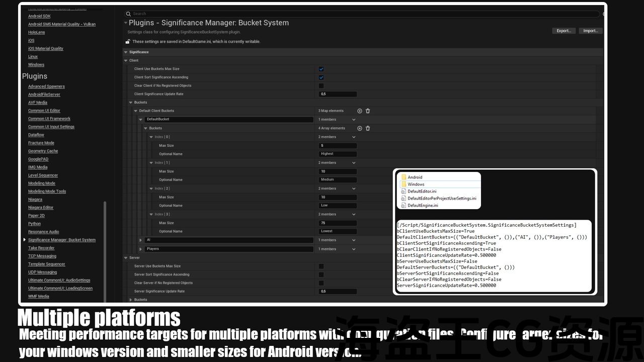Image resolution: width=644 pixels, height=362 pixels.
Task: Click the Export... button
Action: (x=563, y=31)
